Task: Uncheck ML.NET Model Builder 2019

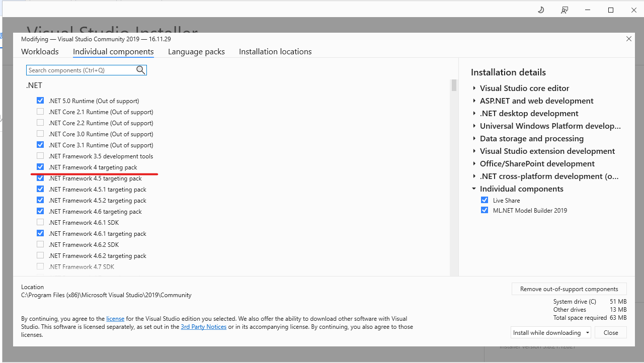Action: click(485, 210)
